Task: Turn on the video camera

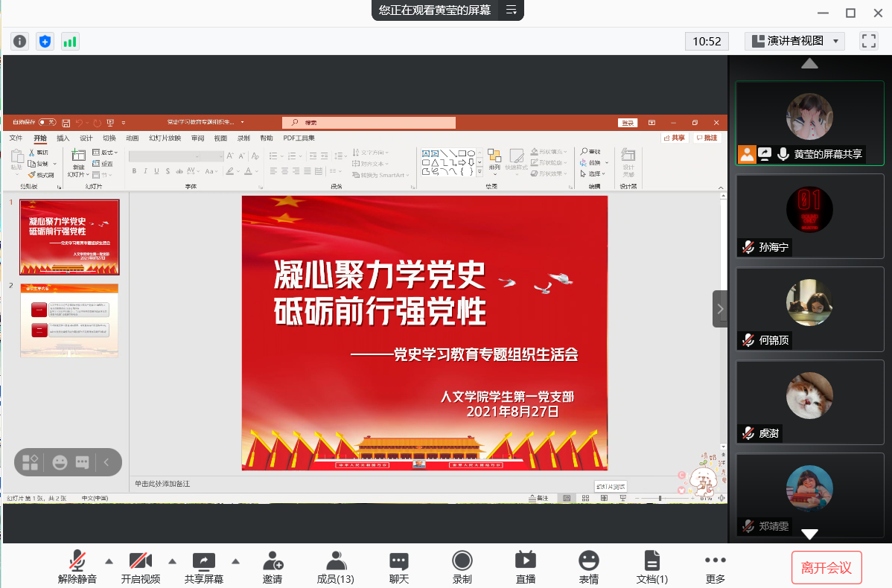Action: click(140, 566)
